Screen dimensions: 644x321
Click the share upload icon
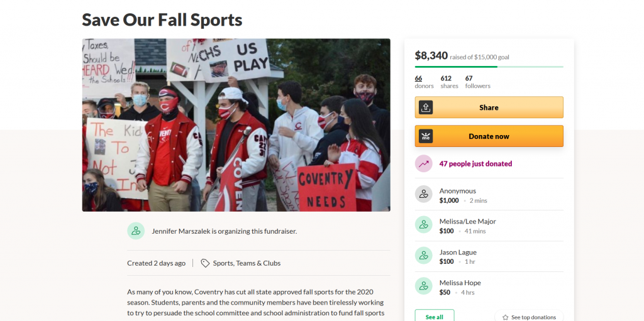(x=426, y=107)
